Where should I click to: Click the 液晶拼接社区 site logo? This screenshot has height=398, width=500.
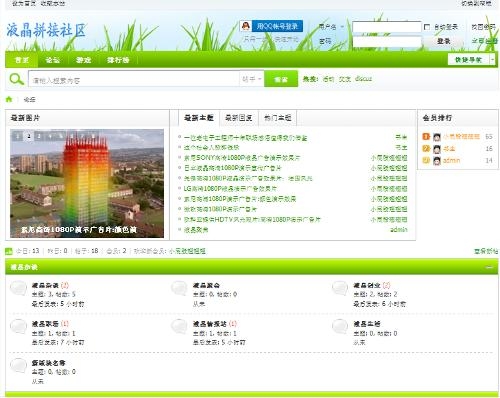(x=46, y=30)
